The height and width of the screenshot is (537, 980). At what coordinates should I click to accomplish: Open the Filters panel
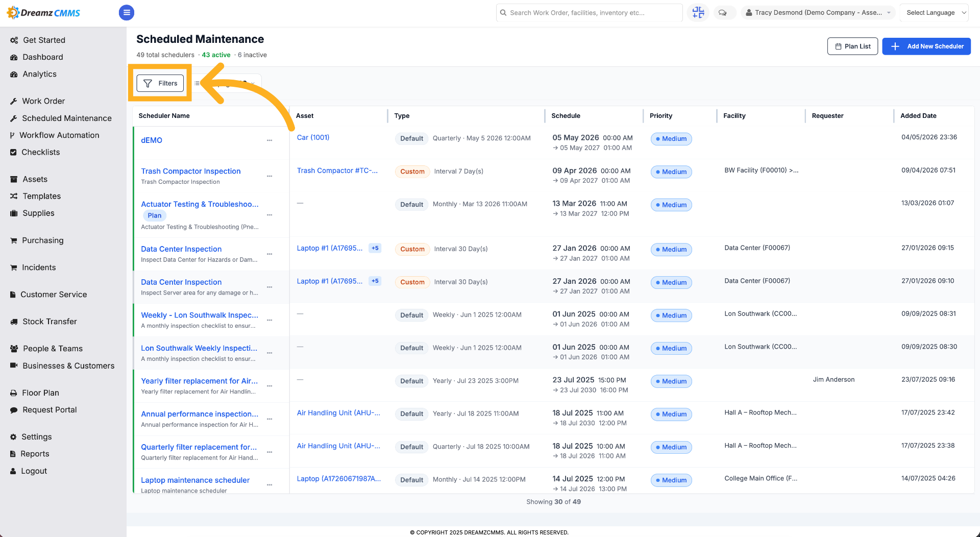pos(160,83)
